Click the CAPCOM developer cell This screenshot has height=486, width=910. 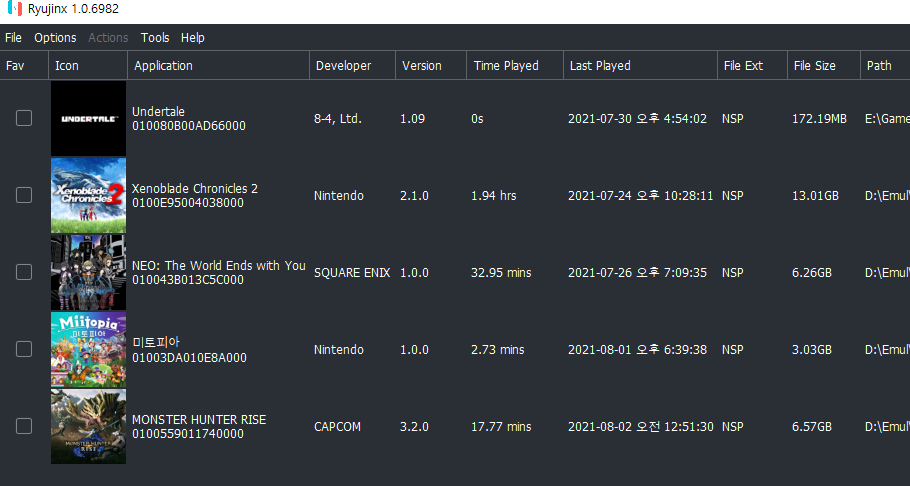(337, 427)
